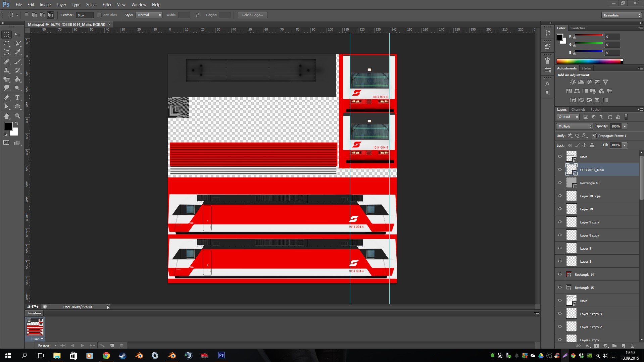
Task: Select the Hand tool
Action: (x=6, y=116)
